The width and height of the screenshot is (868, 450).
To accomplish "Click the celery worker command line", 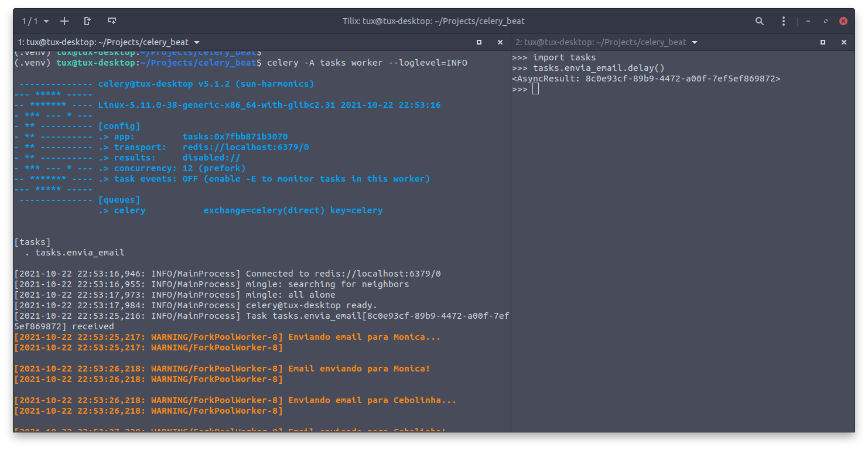I will [367, 63].
